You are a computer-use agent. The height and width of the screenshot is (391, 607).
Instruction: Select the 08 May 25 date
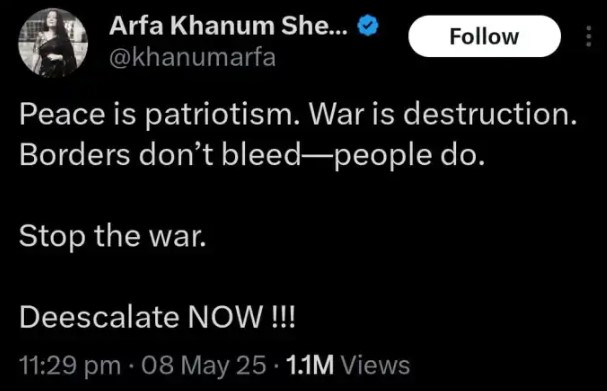[x=204, y=365]
